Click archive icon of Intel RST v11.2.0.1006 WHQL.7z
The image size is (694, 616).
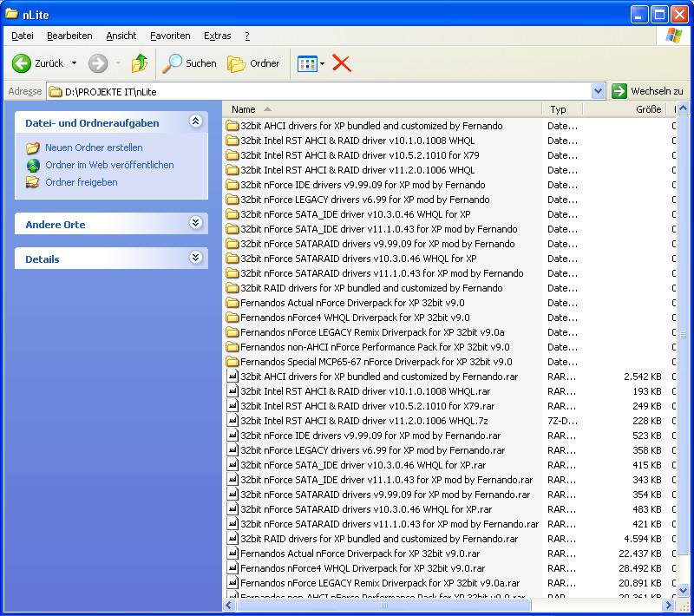(232, 421)
